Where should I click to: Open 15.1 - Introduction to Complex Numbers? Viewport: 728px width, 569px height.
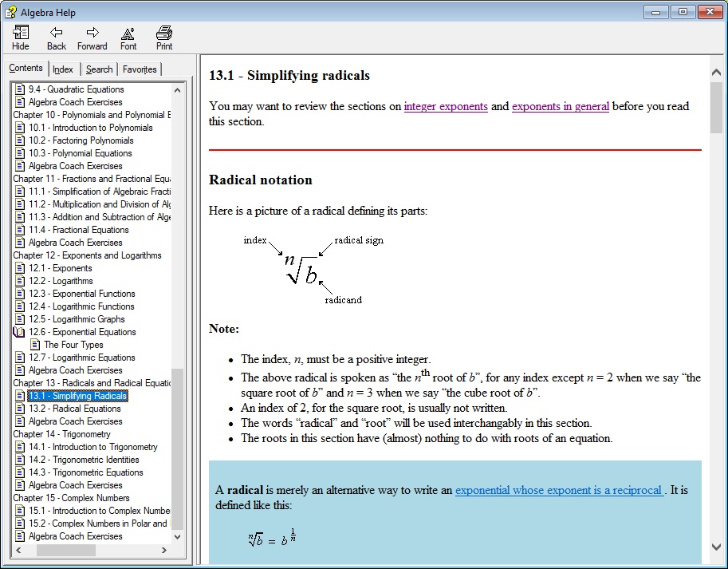coord(100,511)
